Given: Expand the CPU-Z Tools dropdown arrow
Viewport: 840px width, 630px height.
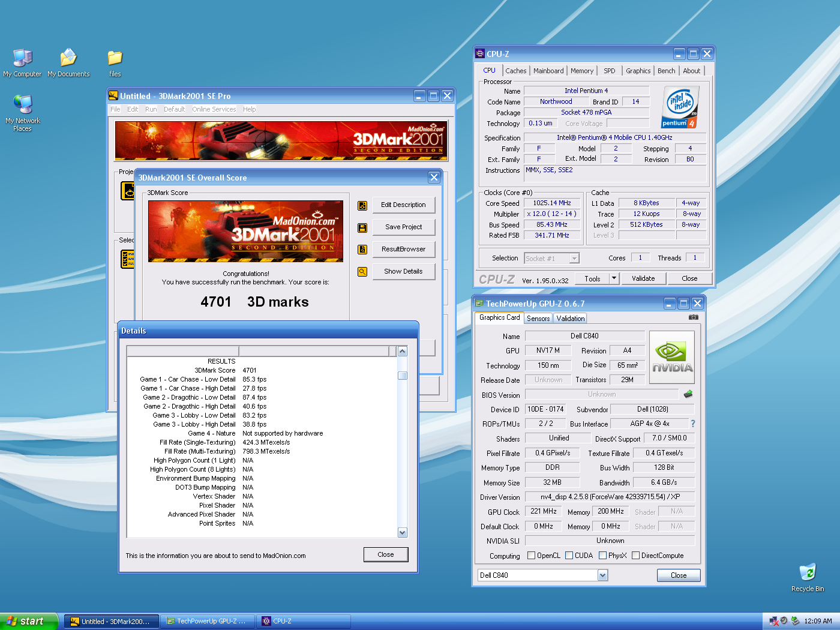Looking at the screenshot, I should point(613,278).
